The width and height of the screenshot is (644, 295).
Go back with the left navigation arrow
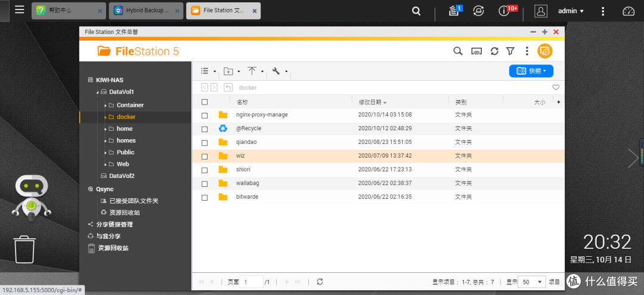(205, 87)
